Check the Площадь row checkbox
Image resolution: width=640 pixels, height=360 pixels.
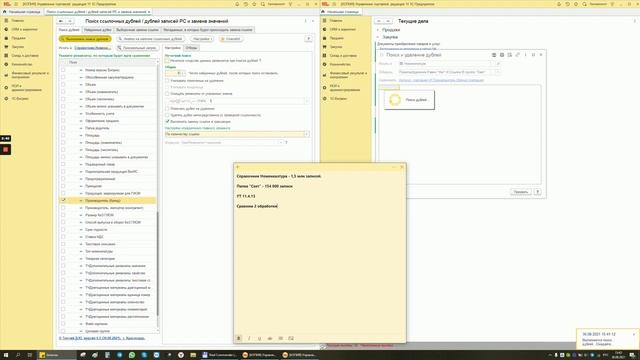(63, 135)
